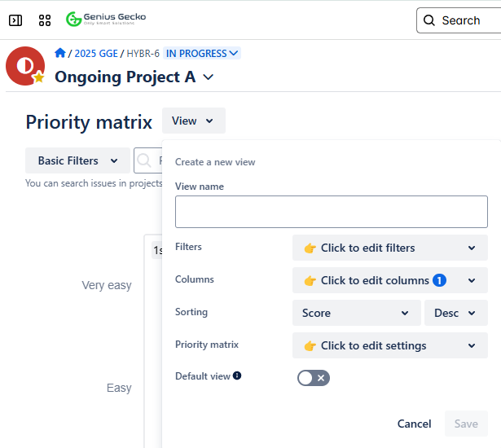501x448 pixels.
Task: Click the magnifier icon in Search box
Action: (429, 20)
